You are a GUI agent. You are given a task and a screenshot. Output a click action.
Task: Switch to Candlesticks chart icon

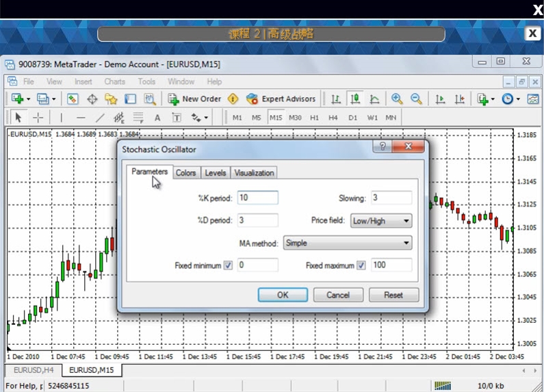[355, 99]
